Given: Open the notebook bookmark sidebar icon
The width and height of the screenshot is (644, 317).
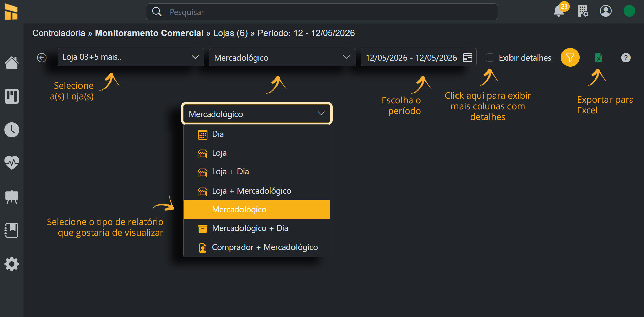Looking at the screenshot, I should click(12, 230).
